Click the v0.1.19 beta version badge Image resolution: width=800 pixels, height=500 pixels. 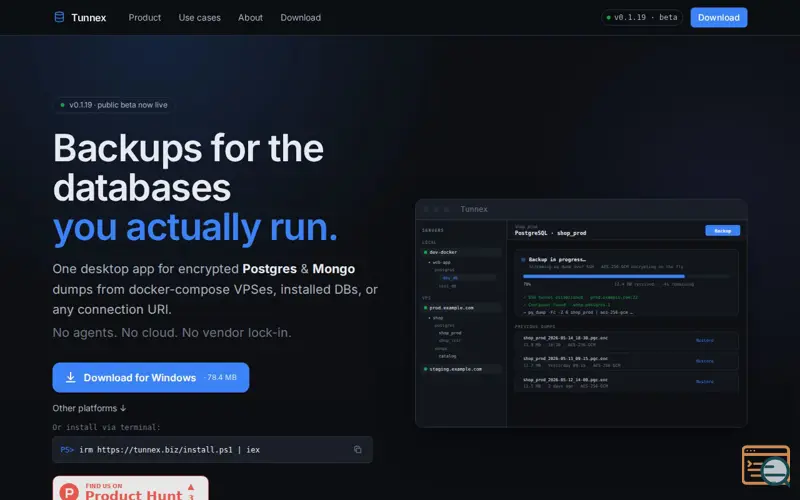click(642, 17)
